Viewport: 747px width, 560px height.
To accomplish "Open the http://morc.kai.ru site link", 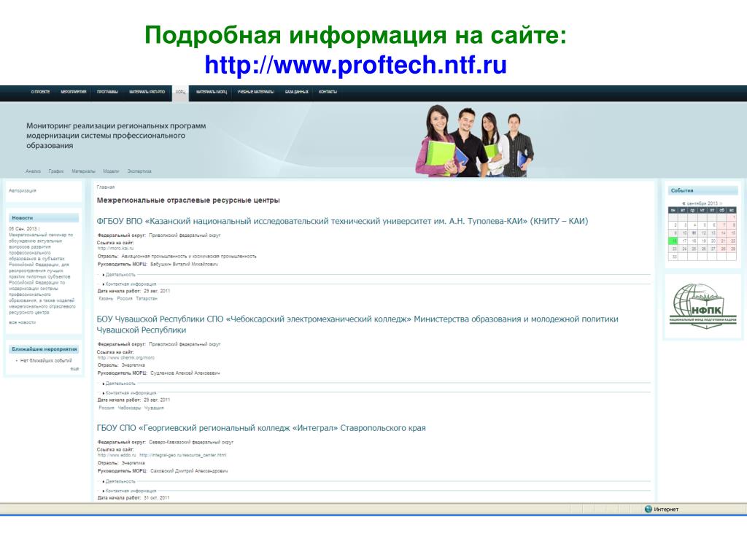I will [116, 248].
